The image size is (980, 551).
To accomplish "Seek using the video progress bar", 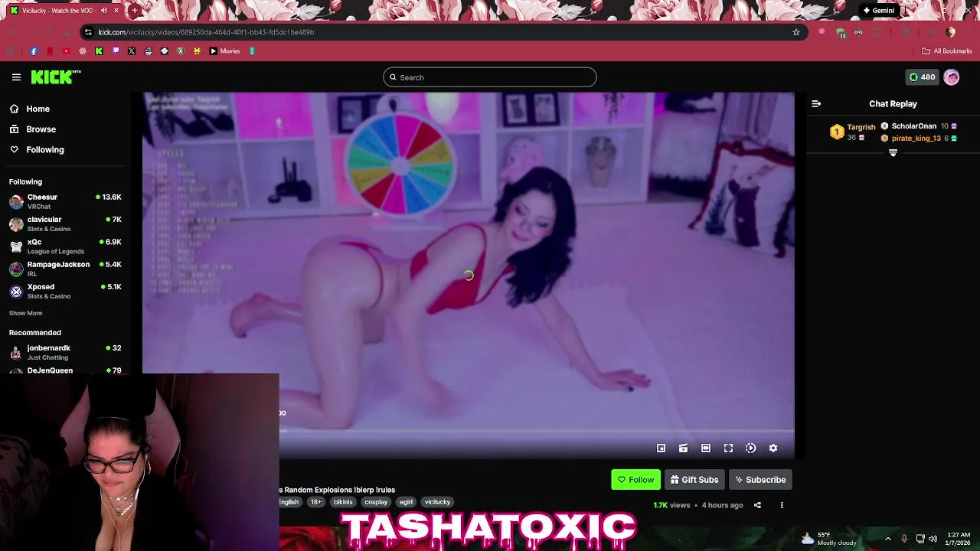I will click(536, 431).
